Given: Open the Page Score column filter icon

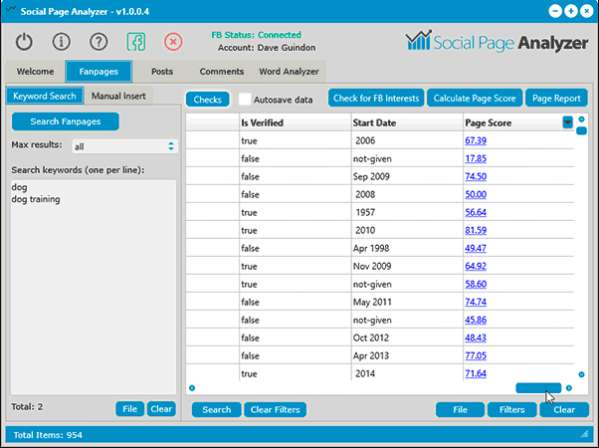Looking at the screenshot, I should [568, 122].
